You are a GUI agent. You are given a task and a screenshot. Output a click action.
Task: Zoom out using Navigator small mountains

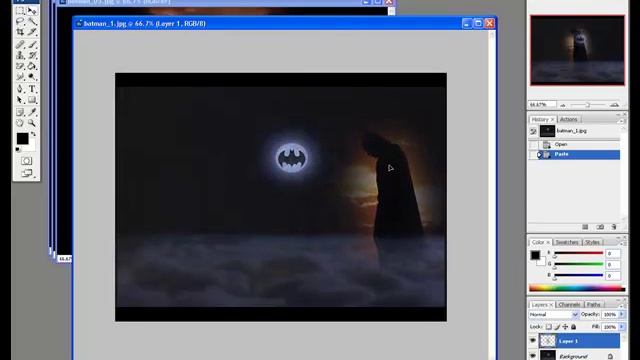[x=563, y=105]
